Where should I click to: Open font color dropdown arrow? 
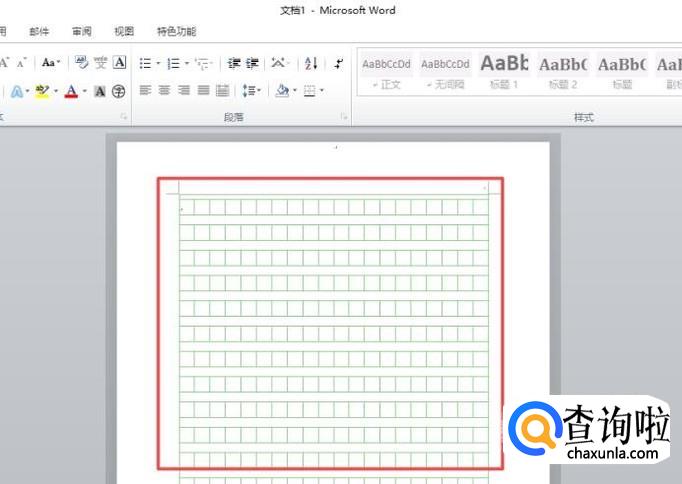click(x=84, y=91)
